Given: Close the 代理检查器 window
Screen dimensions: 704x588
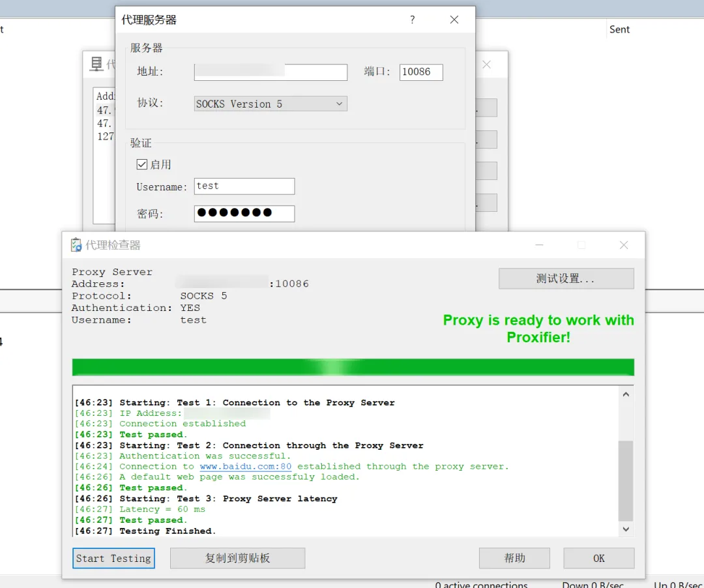Looking at the screenshot, I should pyautogui.click(x=624, y=245).
